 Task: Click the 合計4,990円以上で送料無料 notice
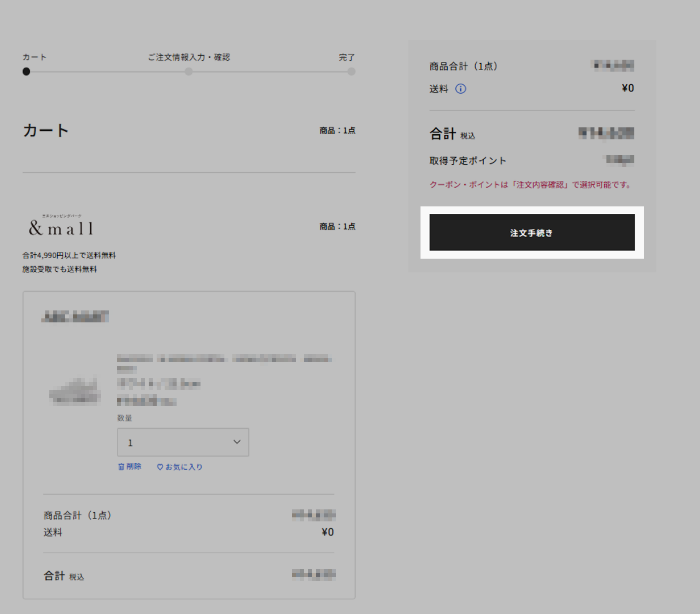coord(69,255)
